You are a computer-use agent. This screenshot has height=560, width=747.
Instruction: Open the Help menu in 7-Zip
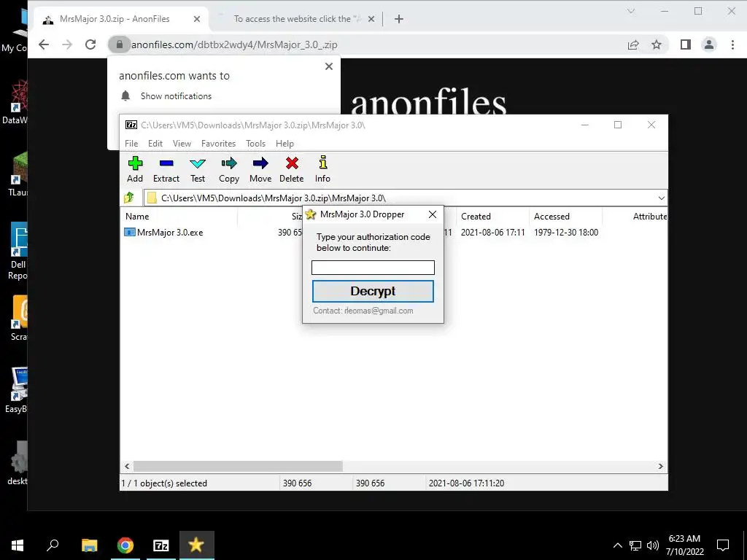tap(285, 144)
